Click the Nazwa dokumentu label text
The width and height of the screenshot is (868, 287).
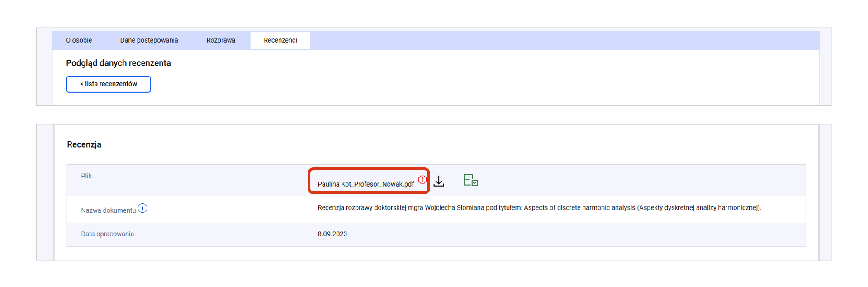108,210
